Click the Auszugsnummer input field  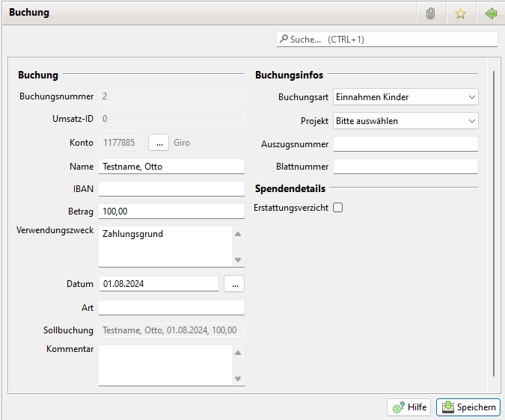[405, 143]
